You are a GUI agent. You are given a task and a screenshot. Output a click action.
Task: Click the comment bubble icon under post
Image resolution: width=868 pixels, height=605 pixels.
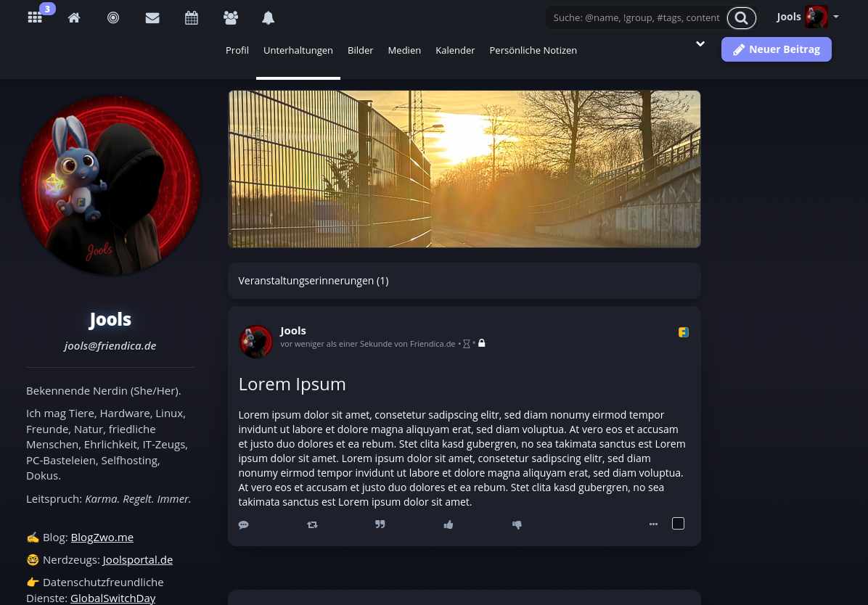point(244,524)
